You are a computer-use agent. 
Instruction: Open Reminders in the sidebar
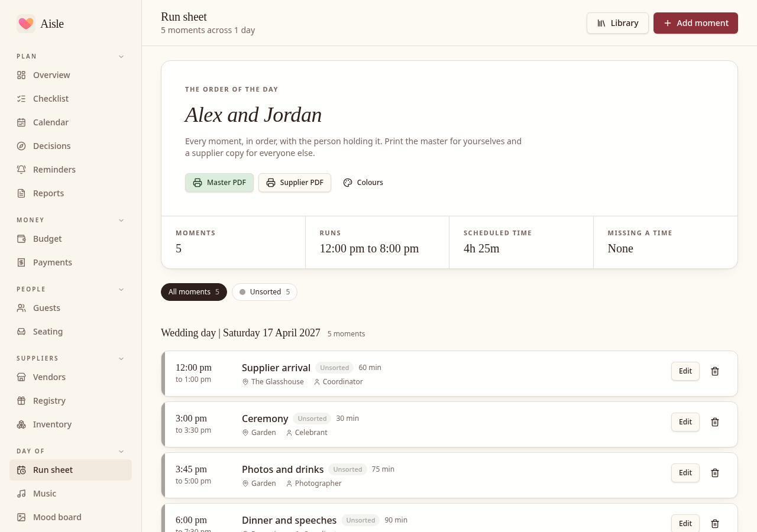click(70, 170)
